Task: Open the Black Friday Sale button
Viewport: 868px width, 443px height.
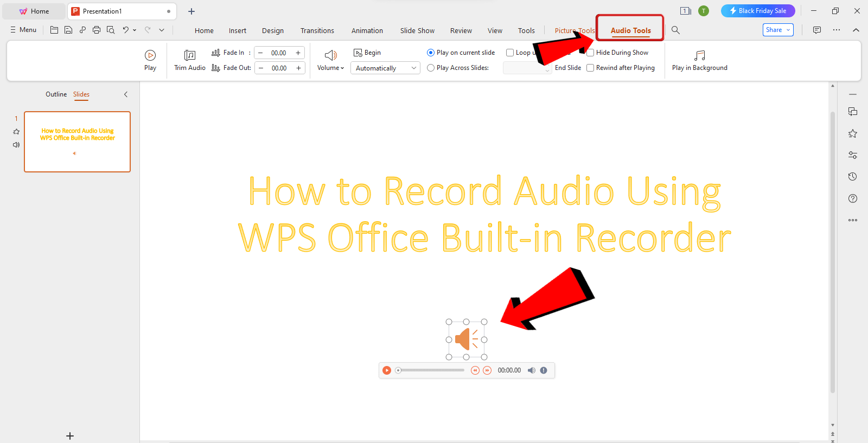Action: pos(758,11)
